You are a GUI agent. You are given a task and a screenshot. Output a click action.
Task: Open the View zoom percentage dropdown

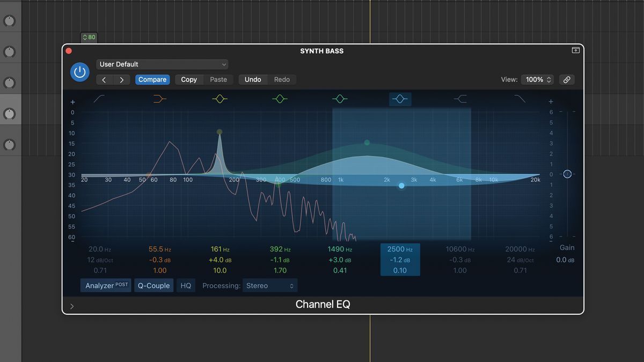(537, 79)
